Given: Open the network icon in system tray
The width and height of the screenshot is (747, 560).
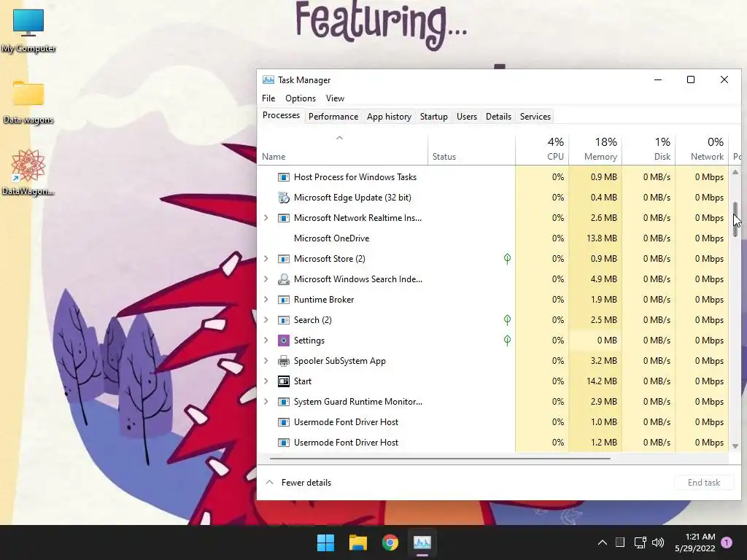Looking at the screenshot, I should 640,542.
